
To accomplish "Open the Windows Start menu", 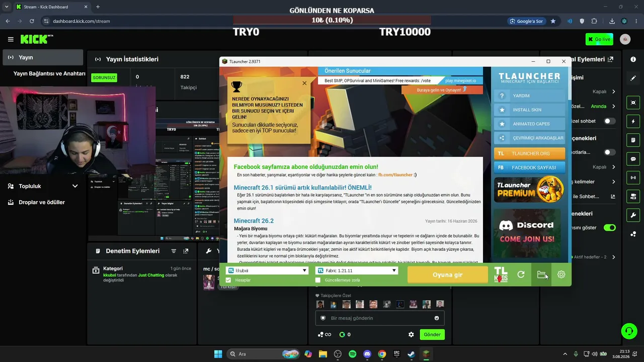I will point(218,354).
